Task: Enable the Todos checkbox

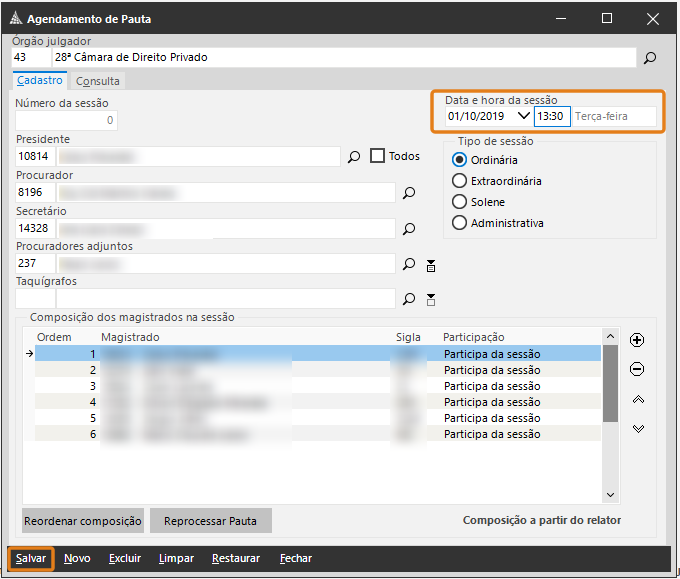Action: coord(378,156)
